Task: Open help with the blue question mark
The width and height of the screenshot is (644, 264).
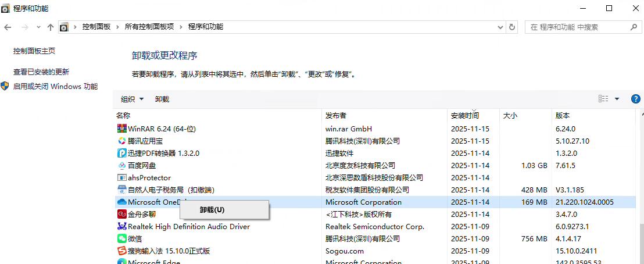Action: pyautogui.click(x=635, y=99)
